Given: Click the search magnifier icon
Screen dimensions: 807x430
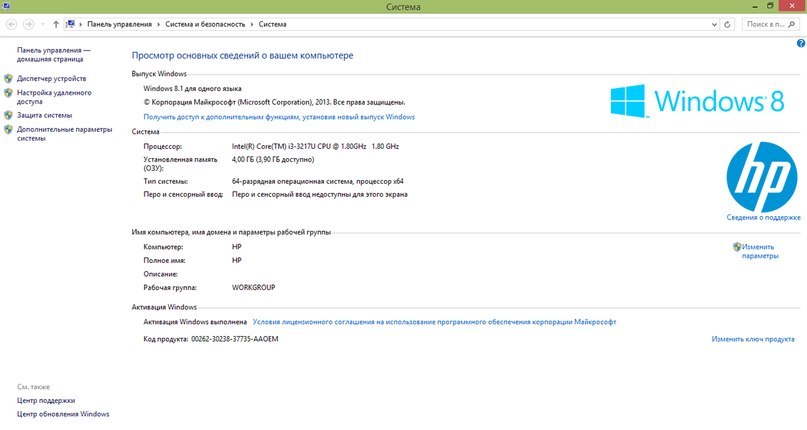Looking at the screenshot, I should [x=792, y=24].
